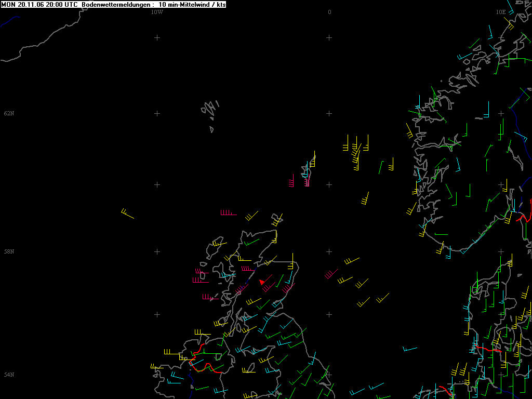Select the 62N latitude label
Viewport: 532px width, 399px height.
(9, 113)
